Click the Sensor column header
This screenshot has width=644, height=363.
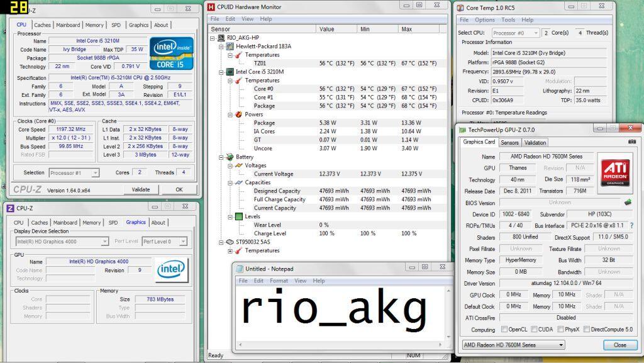point(262,29)
